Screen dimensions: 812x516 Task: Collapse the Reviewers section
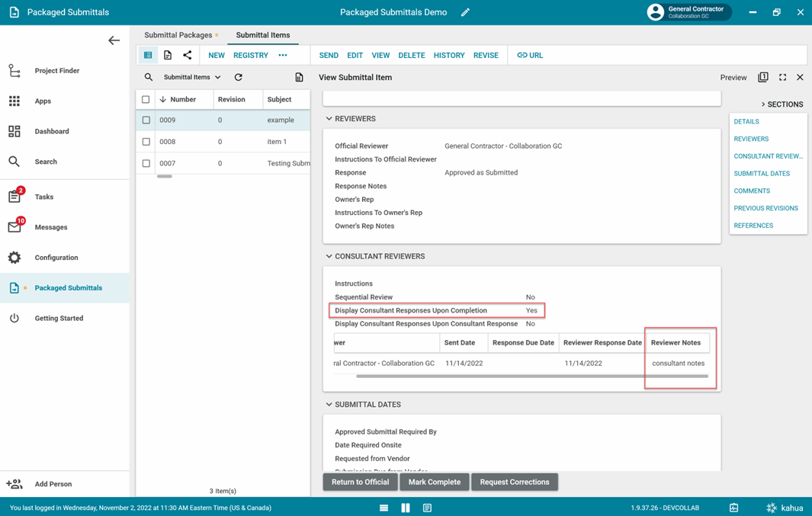[329, 119]
